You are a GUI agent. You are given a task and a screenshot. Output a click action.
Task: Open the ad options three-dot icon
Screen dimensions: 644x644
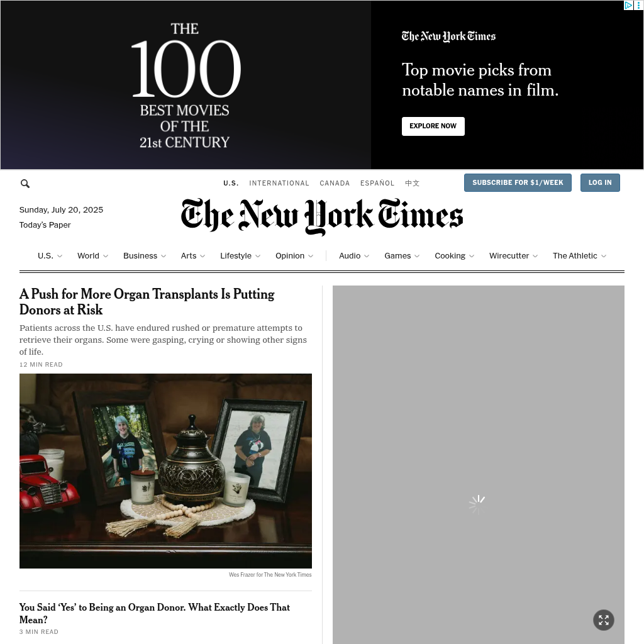[639, 5]
